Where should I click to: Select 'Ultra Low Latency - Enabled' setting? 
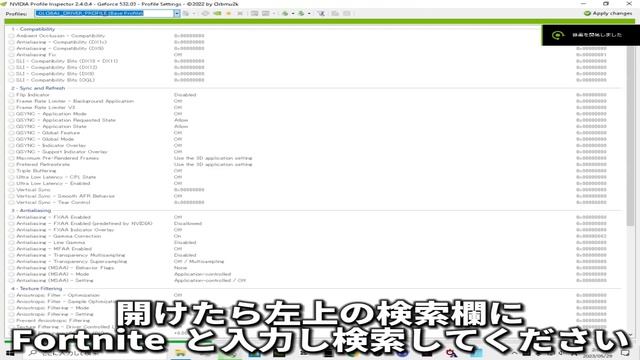click(53, 184)
